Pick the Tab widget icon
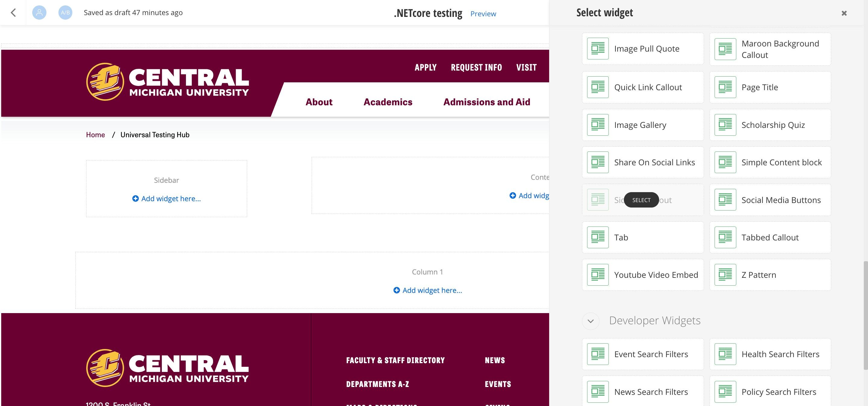868x406 pixels. pyautogui.click(x=598, y=237)
